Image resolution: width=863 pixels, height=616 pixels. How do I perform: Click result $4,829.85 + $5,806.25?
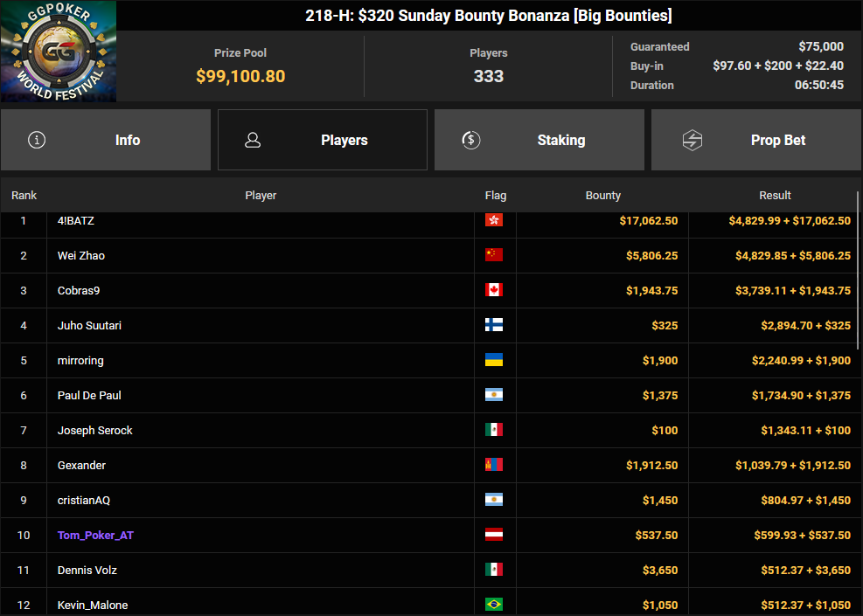coord(793,256)
